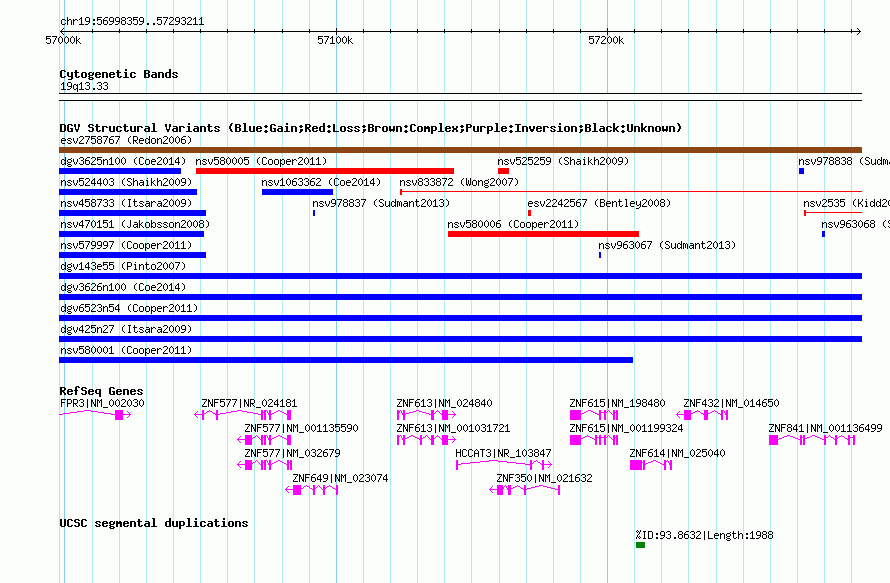Click the Cytogenetic Bands track title
This screenshot has height=583, width=890.
click(x=119, y=74)
